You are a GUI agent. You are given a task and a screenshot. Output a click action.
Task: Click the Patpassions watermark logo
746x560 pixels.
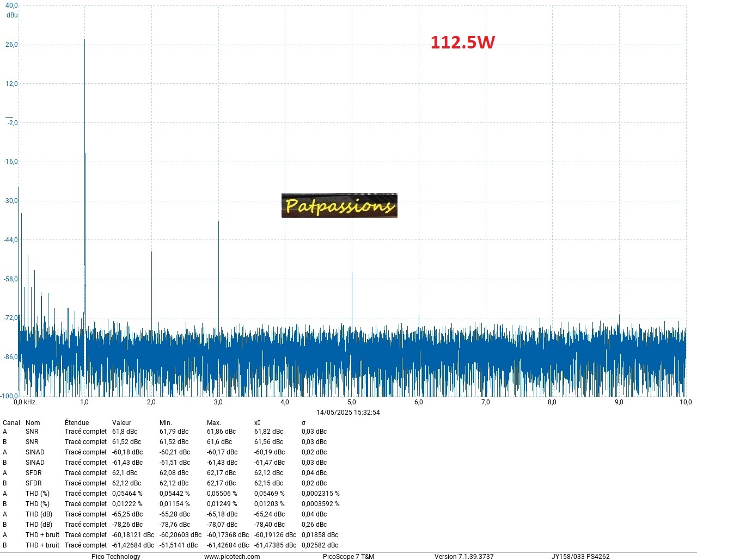pos(339,206)
